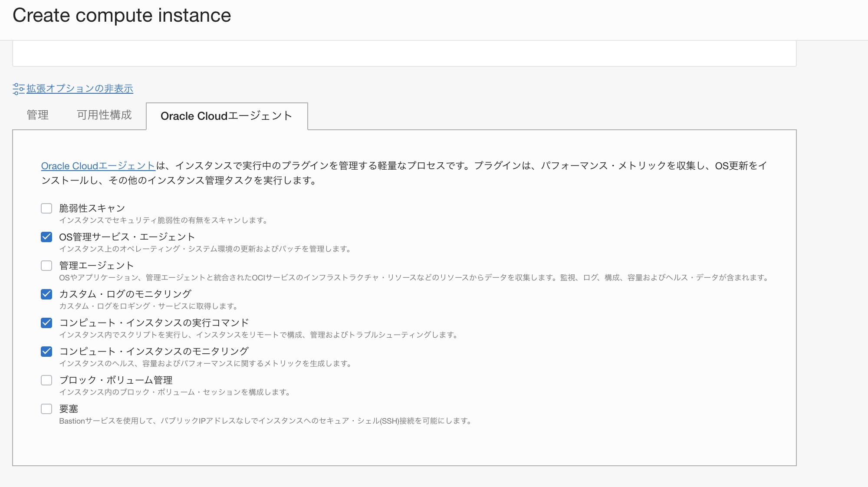Click the 管理エージェント label text
This screenshot has width=868, height=487.
click(96, 266)
